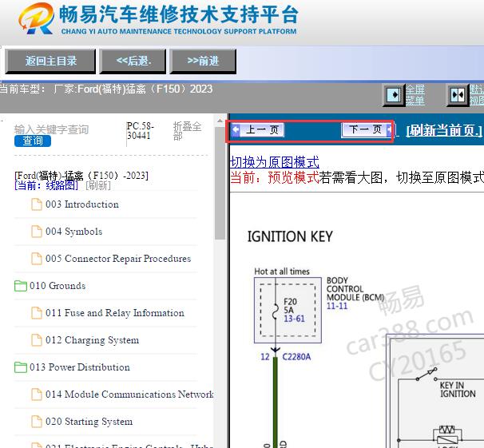This screenshot has height=448, width=484.
Task: Click the 005 Connector Repair page icon
Action: pyautogui.click(x=37, y=259)
